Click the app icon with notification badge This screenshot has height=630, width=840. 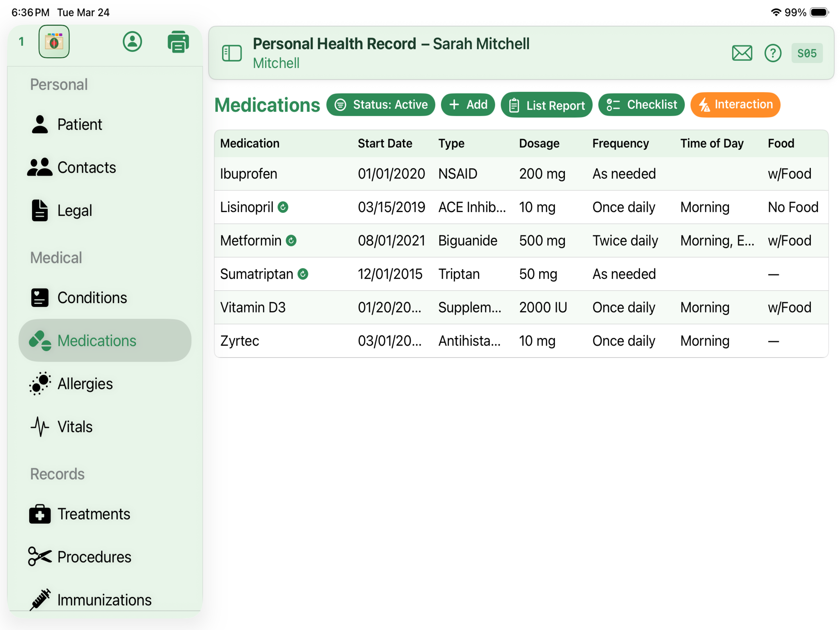[x=54, y=42]
